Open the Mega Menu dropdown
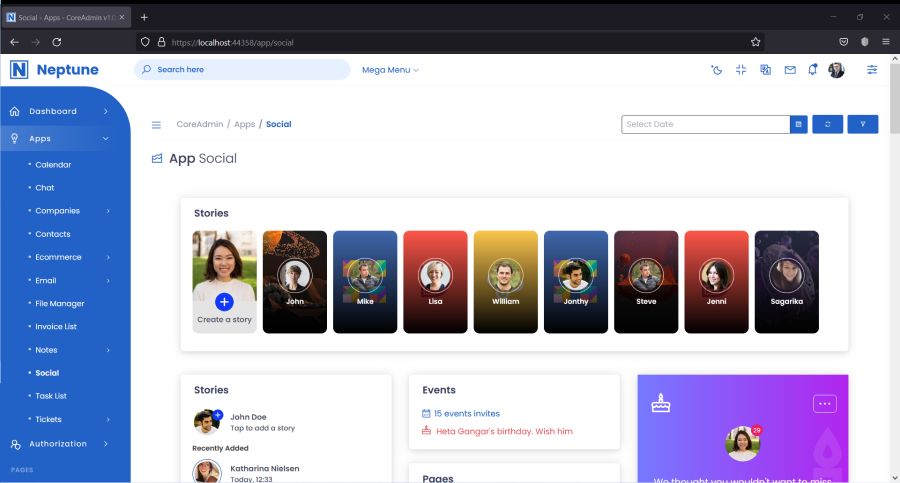The height and width of the screenshot is (483, 900). click(x=390, y=70)
